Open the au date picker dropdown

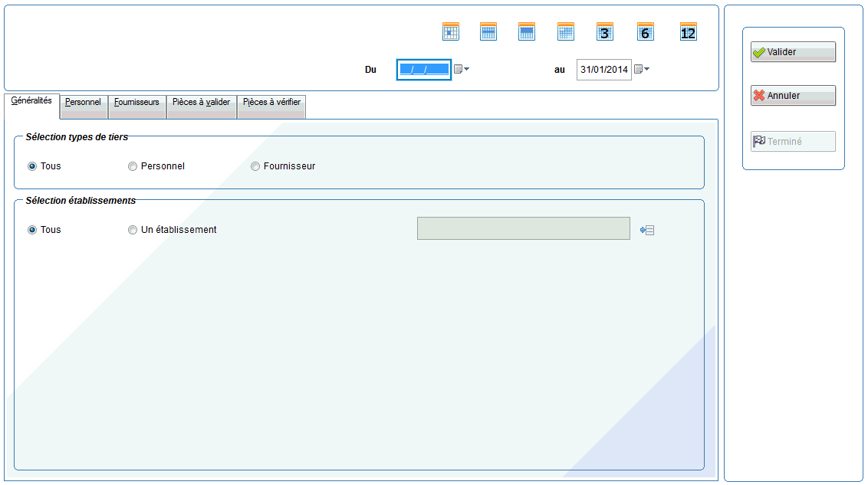[x=642, y=70]
